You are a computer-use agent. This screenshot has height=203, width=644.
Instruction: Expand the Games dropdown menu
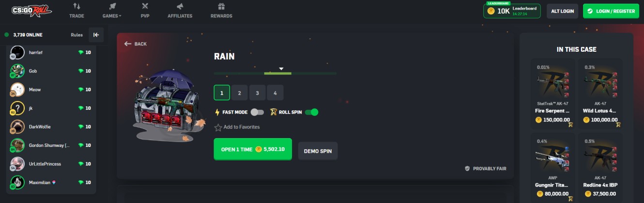112,16
